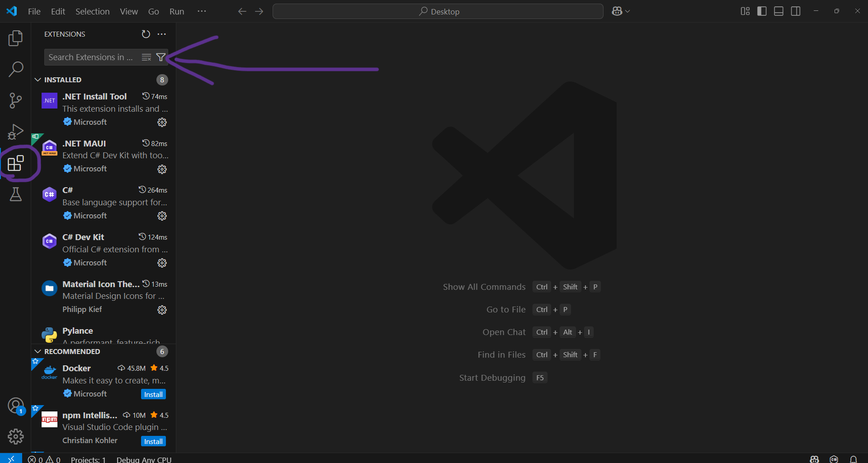Open notifications bell in status bar

(853, 459)
